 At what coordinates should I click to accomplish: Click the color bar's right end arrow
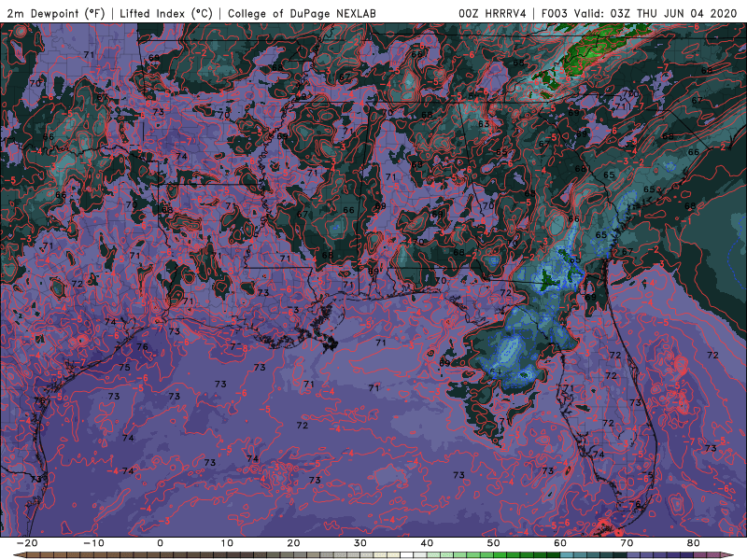pos(727,555)
